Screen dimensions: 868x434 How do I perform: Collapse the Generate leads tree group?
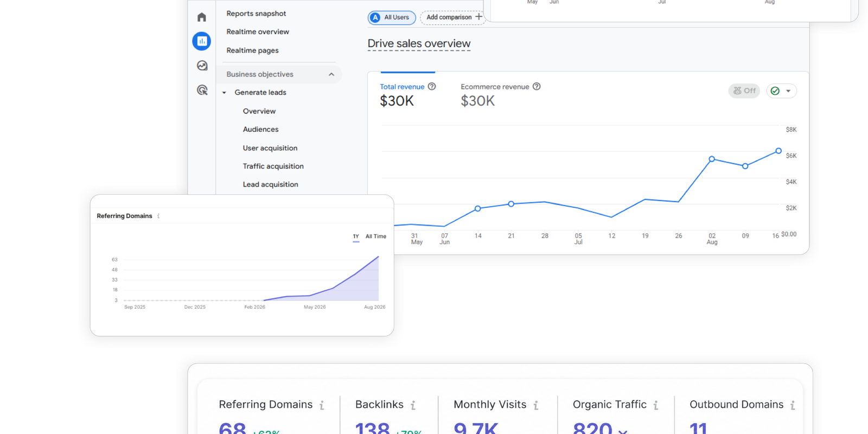click(224, 93)
